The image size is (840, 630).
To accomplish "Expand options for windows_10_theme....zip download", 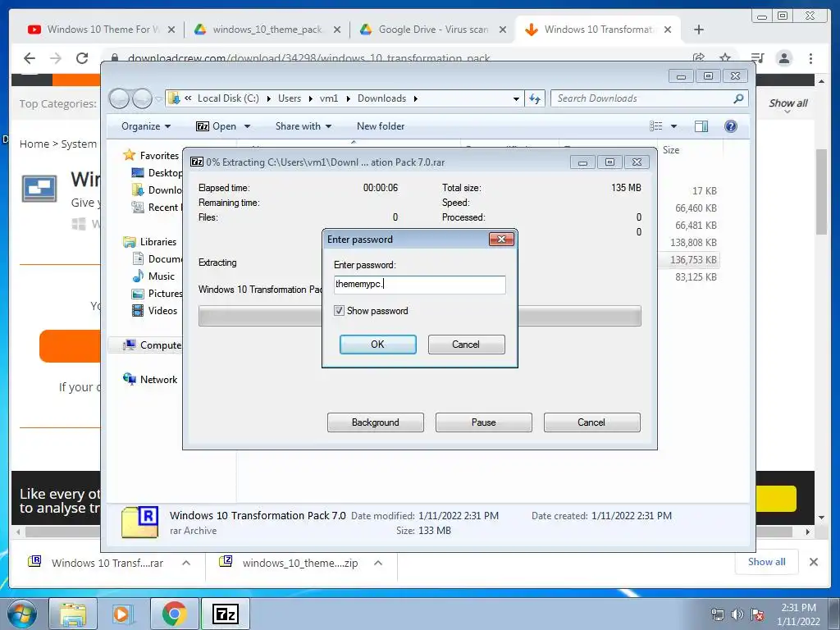I will [x=377, y=563].
